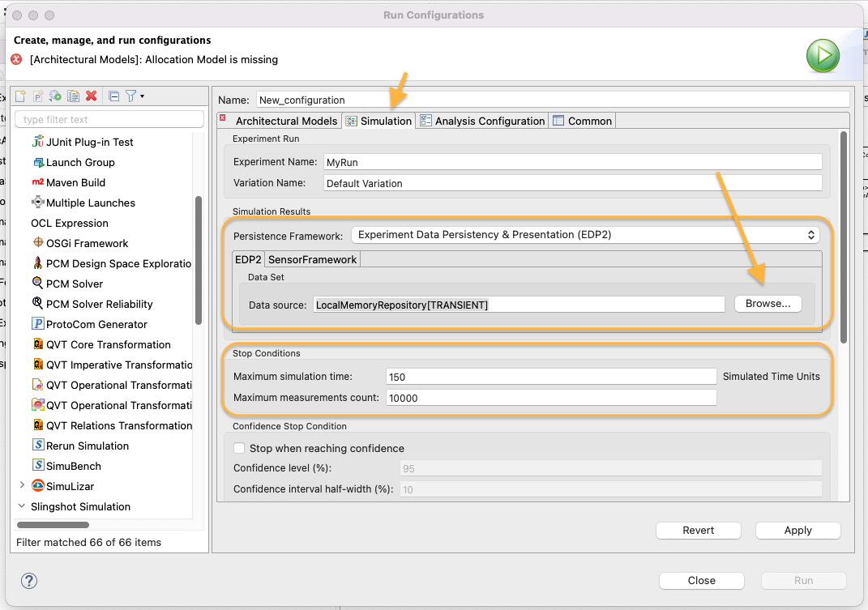
Task: Enable Stop when reaching confidence checkbox
Action: pyautogui.click(x=239, y=448)
